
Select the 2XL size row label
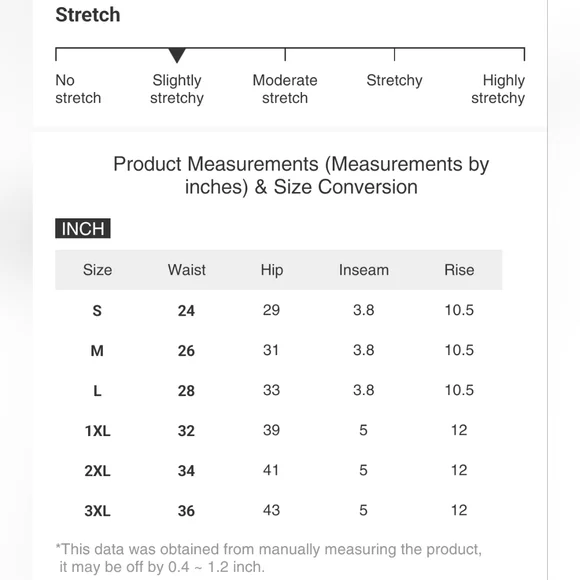(x=97, y=471)
